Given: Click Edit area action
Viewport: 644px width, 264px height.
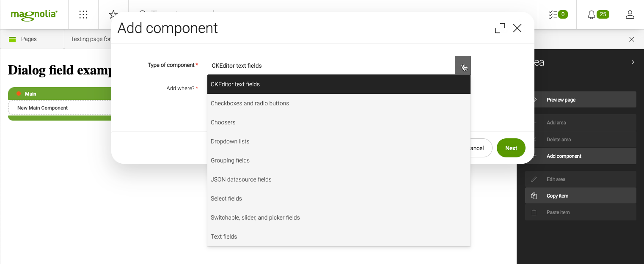Looking at the screenshot, I should (581, 179).
